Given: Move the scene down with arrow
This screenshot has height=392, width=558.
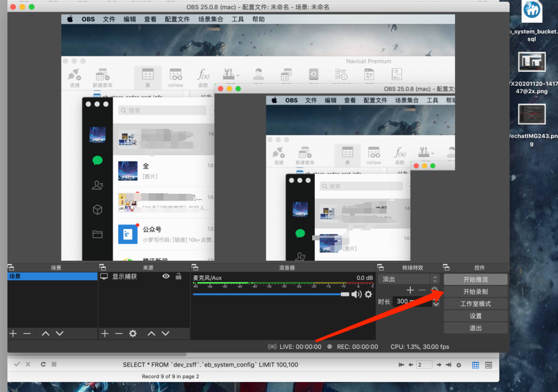Looking at the screenshot, I should (59, 334).
